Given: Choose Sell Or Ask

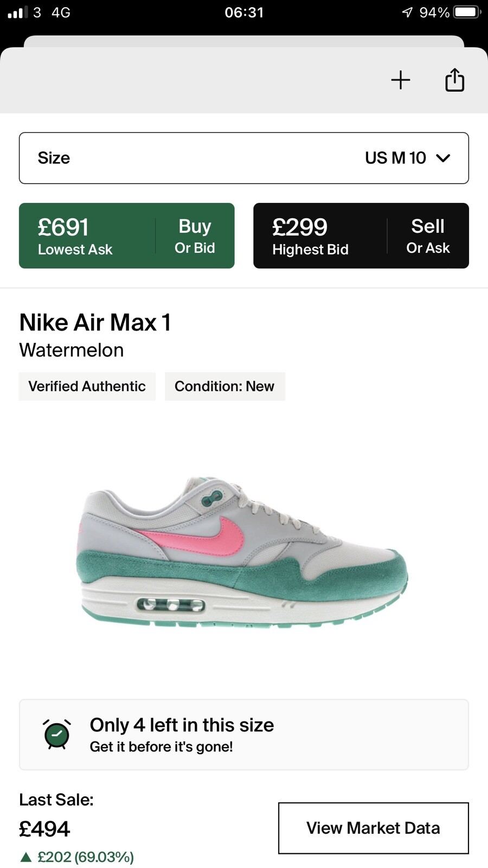Looking at the screenshot, I should (x=428, y=236).
